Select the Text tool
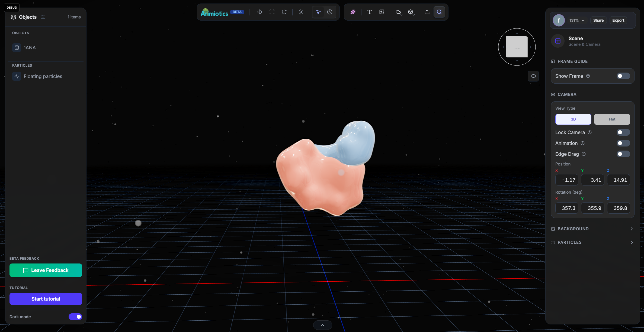Viewport: 644px width, 332px height. tap(369, 12)
